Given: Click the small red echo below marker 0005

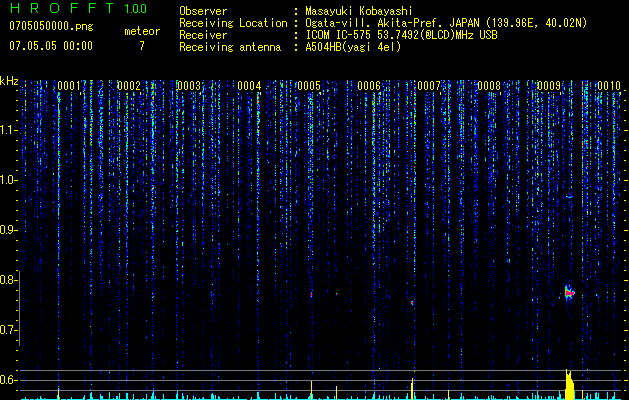Looking at the screenshot, I should 311,294.
